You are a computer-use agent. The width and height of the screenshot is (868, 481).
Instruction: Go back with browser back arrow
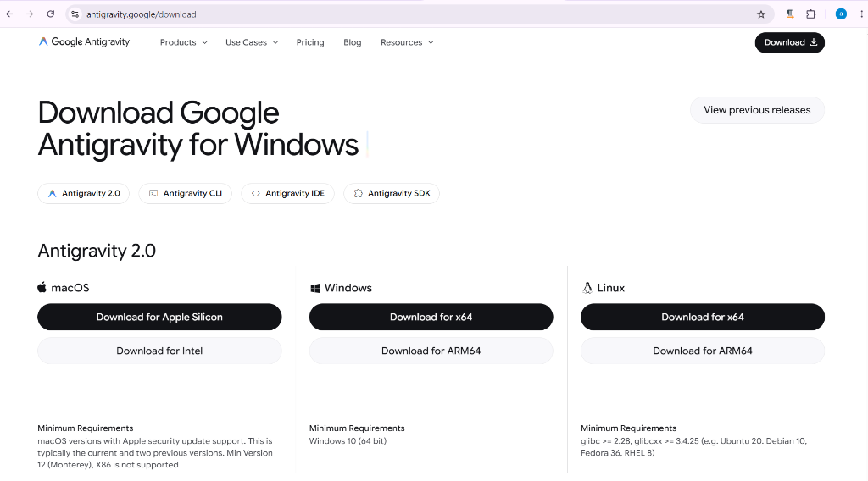coord(9,14)
